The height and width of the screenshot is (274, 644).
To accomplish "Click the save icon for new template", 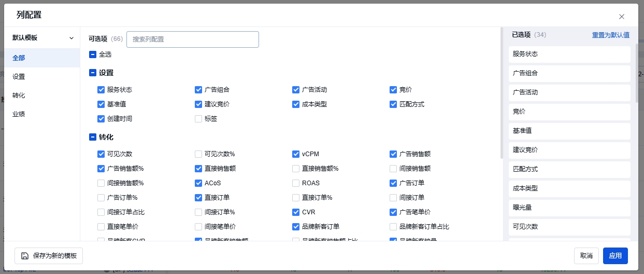I will pos(24,256).
